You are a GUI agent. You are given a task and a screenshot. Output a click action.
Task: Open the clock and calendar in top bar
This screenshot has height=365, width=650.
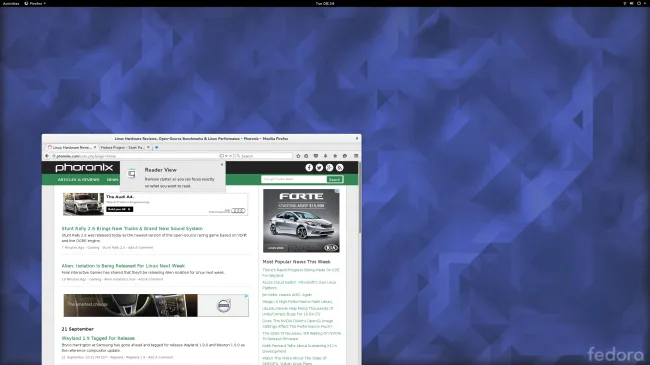[x=325, y=3]
